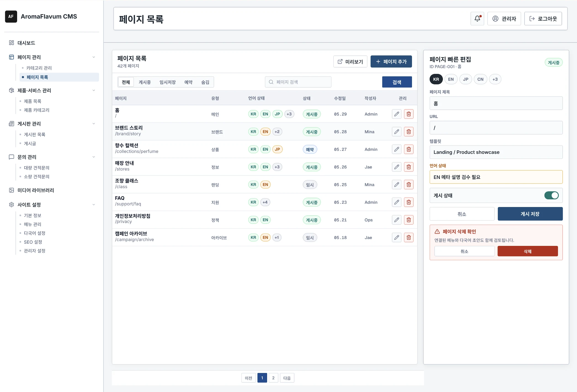Collapse the 페이지 관리 menu
Viewport: 577px width, 392px height.
(94, 57)
